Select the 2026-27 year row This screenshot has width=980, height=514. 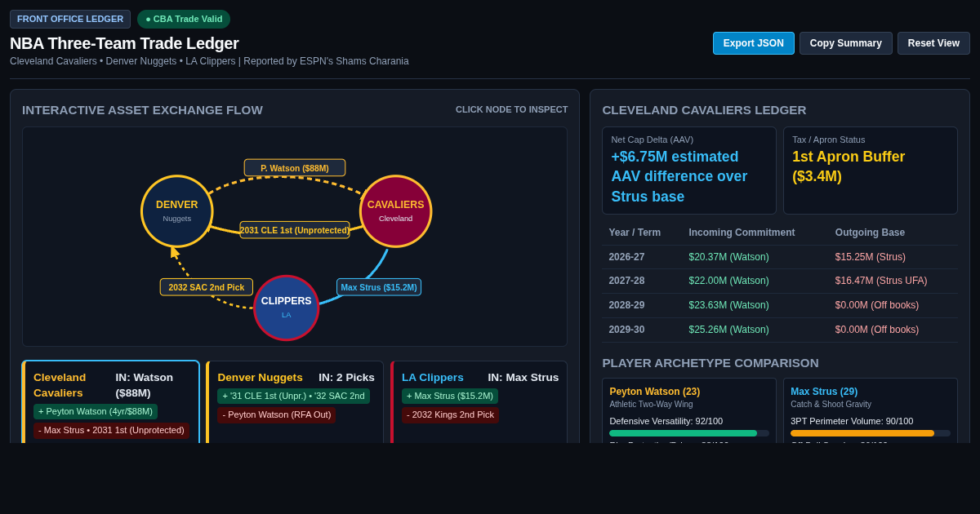780,257
